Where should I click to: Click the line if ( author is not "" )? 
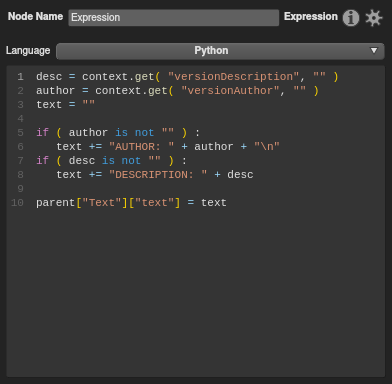pyautogui.click(x=118, y=133)
